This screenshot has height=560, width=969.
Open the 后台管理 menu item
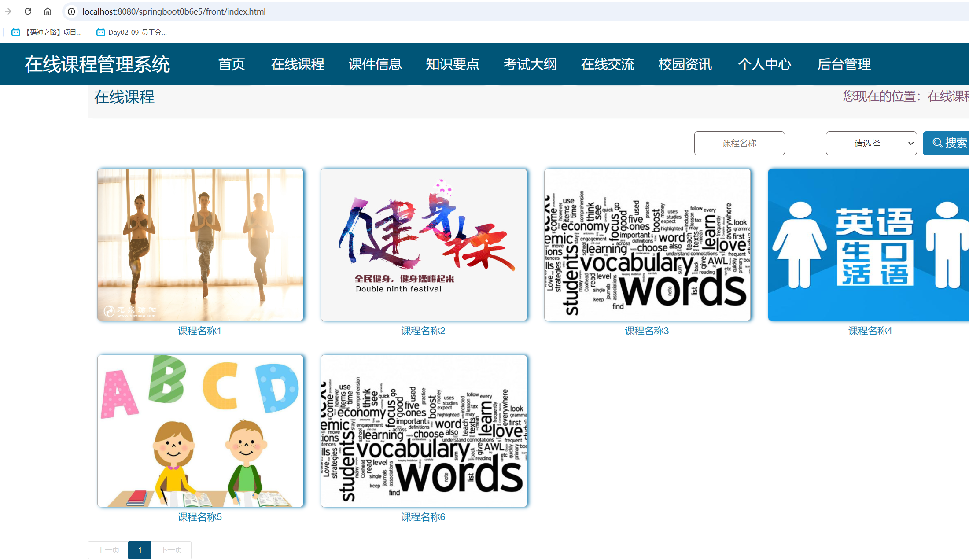pos(844,64)
